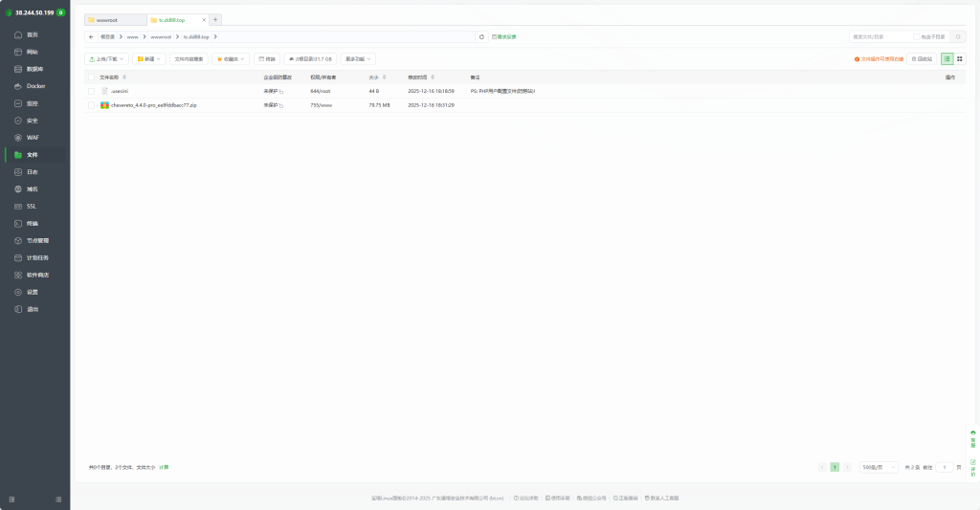
Task: Click the 需求反馈 feedback link
Action: coord(503,37)
